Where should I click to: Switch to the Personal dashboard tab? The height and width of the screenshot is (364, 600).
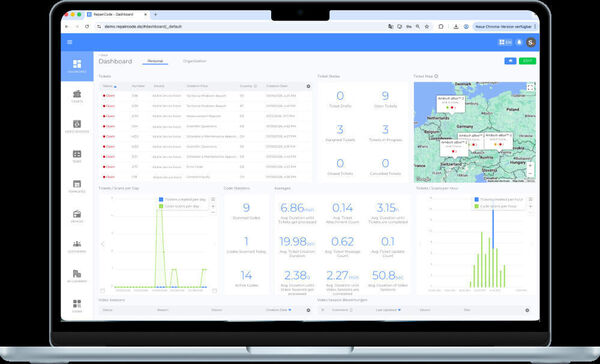(x=155, y=61)
